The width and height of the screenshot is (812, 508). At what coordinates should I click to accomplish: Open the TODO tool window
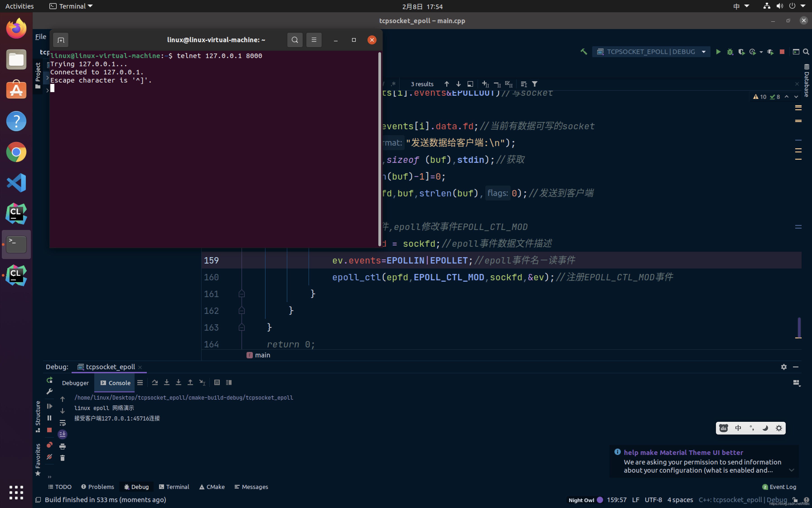tap(60, 487)
